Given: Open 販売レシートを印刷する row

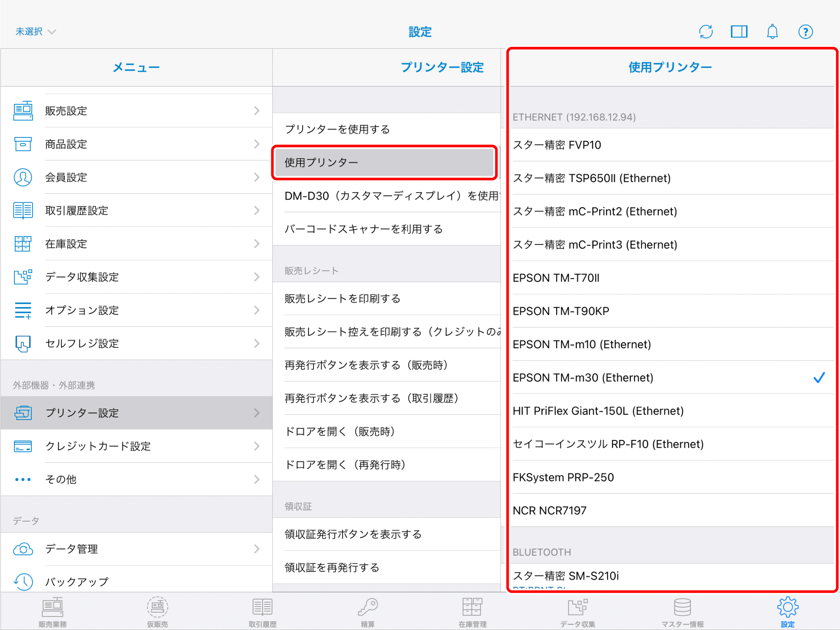Looking at the screenshot, I should pyautogui.click(x=387, y=299).
